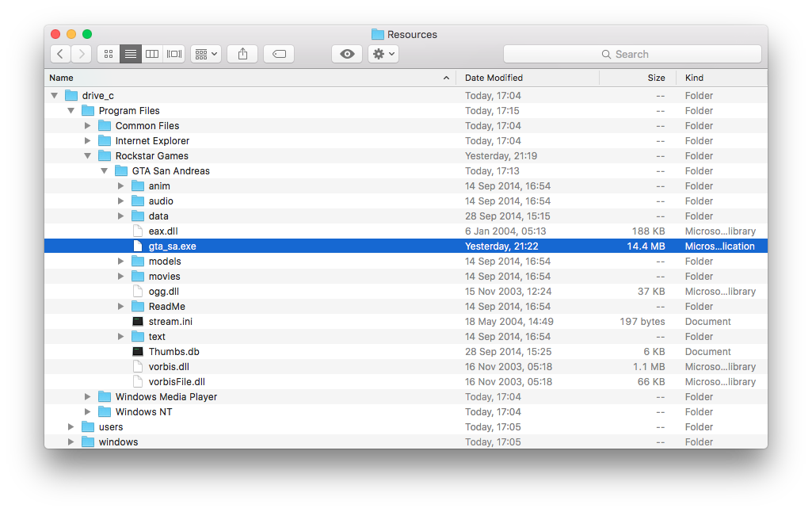
Task: Select the stream.ini file
Action: coord(170,322)
